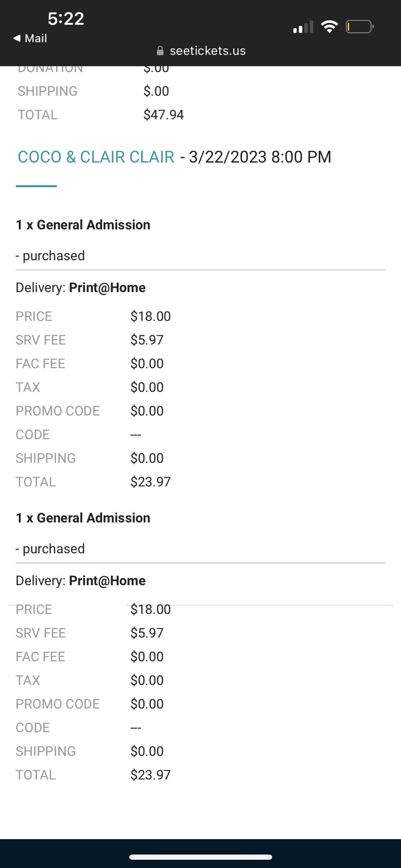This screenshot has height=868, width=401.
Task: Tap the 3/22/2023 8:00 PM event date
Action: tap(260, 157)
